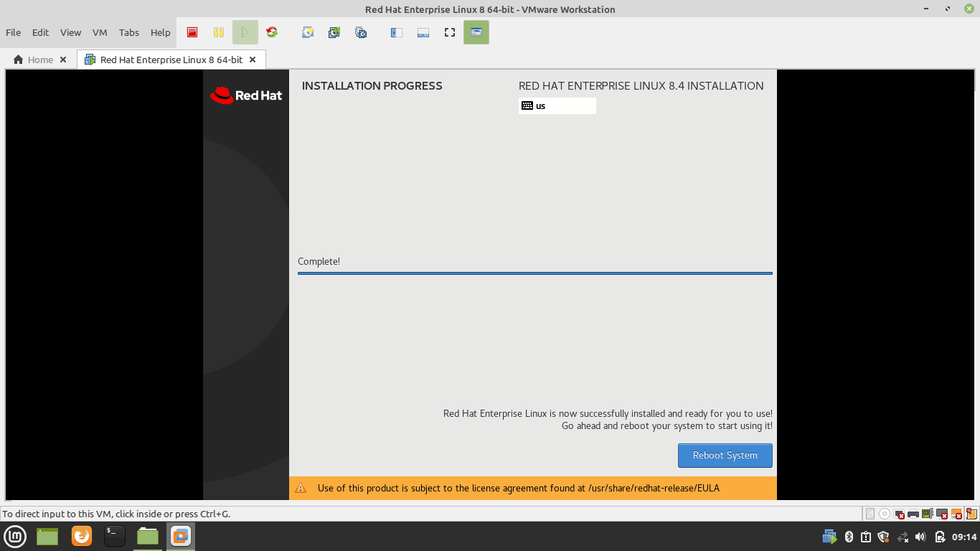Click the installation progress bar
Screen dimensions: 980x551
tap(535, 273)
